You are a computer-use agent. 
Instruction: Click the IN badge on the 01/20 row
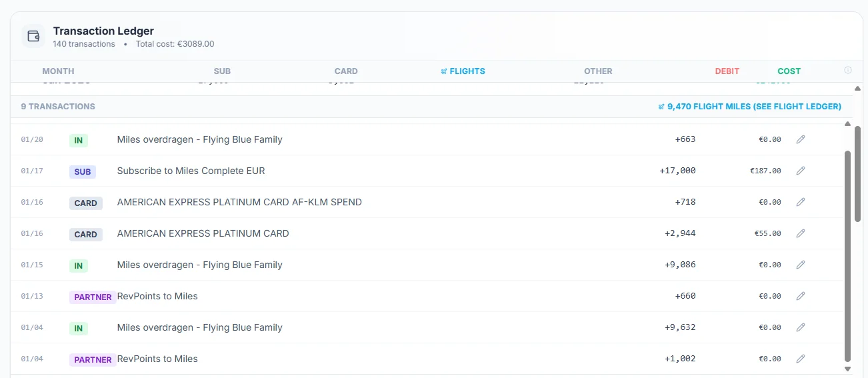79,141
